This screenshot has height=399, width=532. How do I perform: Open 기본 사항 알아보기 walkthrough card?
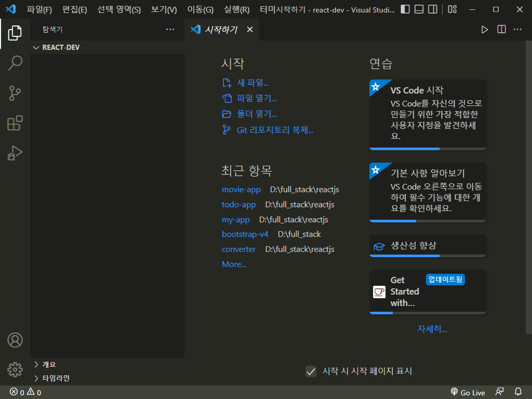pyautogui.click(x=428, y=192)
